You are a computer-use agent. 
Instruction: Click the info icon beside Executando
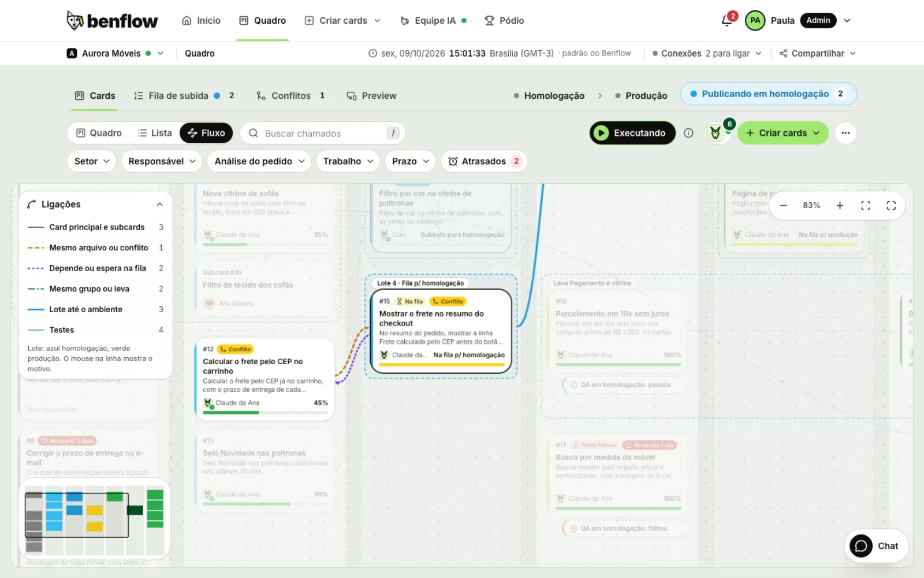[688, 133]
